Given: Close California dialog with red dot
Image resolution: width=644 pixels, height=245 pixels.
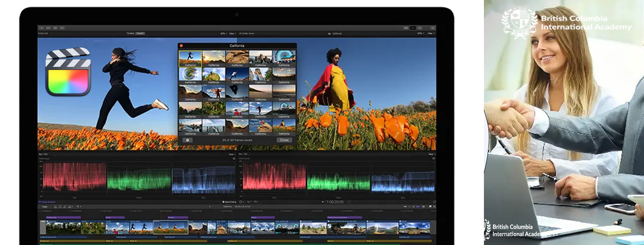Looking at the screenshot, I should (181, 46).
